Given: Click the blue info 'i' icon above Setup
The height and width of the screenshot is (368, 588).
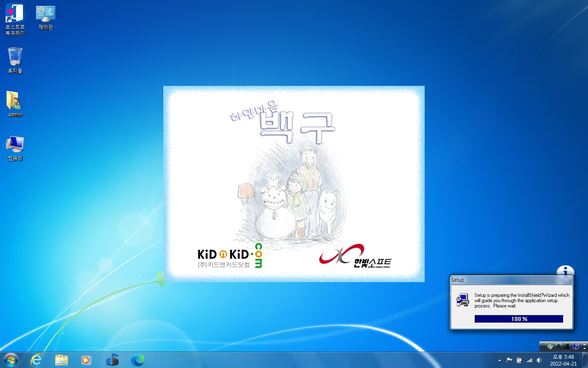Looking at the screenshot, I should (x=566, y=271).
